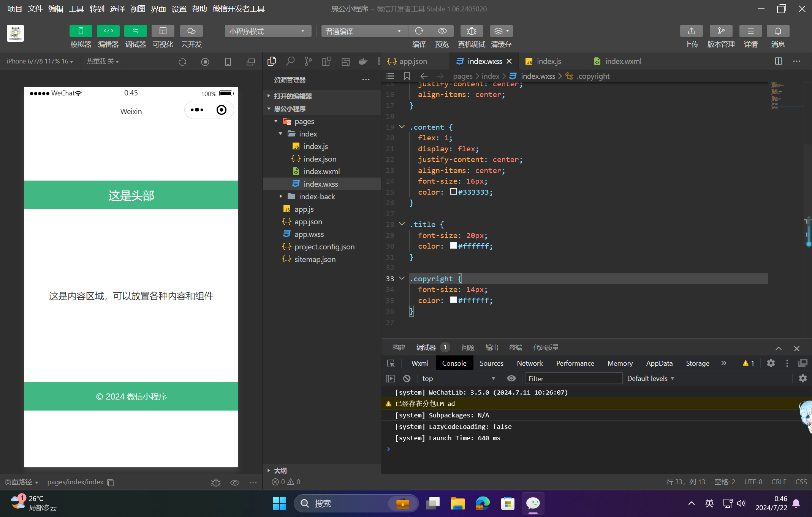Click the 编译 refresh icon
Viewport: 812px width, 517px height.
pyautogui.click(x=419, y=31)
